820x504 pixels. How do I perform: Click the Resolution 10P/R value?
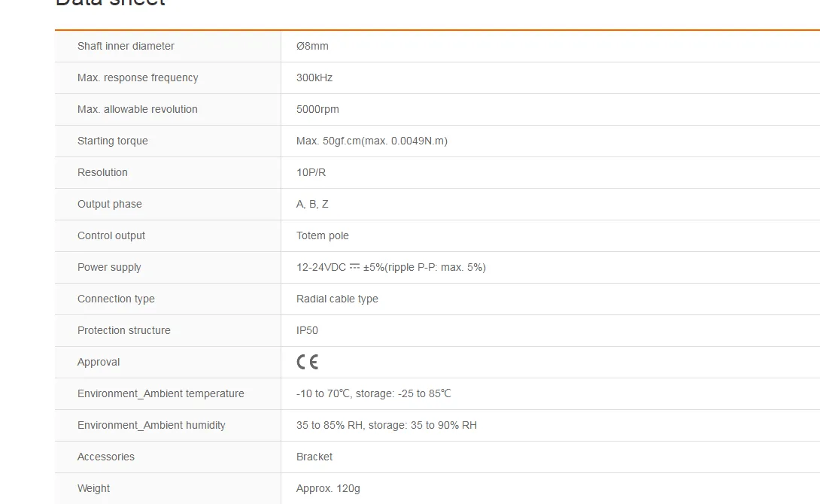pyautogui.click(x=311, y=172)
